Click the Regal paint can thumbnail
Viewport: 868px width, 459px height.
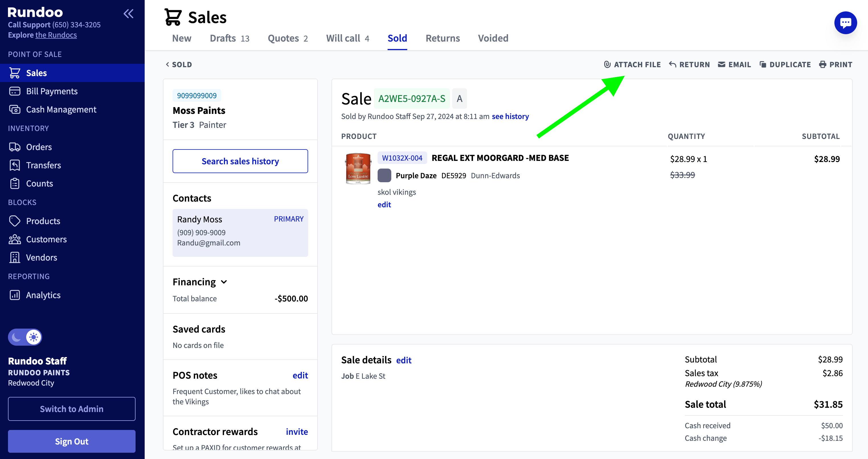[x=358, y=168]
